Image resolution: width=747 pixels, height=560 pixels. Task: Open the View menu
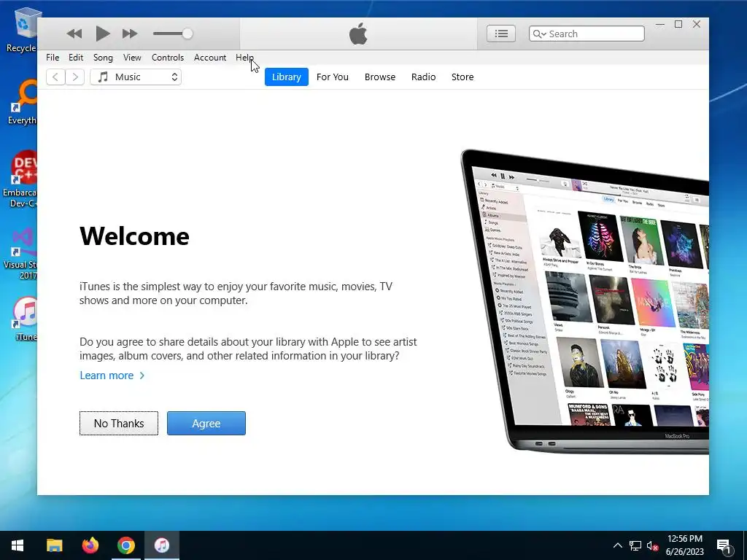pyautogui.click(x=132, y=58)
